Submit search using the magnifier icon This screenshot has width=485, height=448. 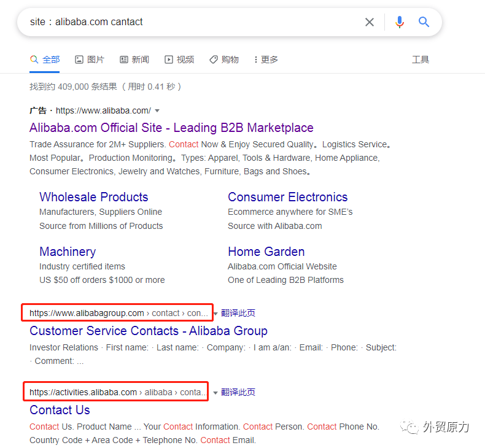point(424,22)
